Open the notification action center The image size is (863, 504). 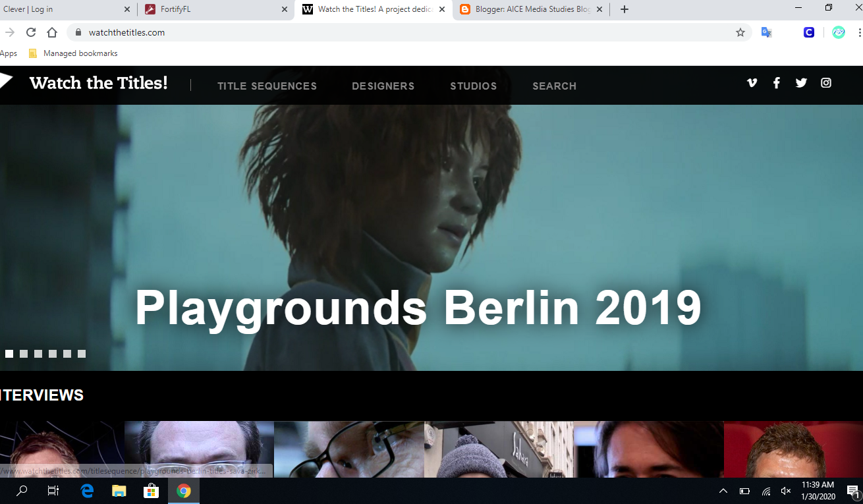tap(853, 491)
